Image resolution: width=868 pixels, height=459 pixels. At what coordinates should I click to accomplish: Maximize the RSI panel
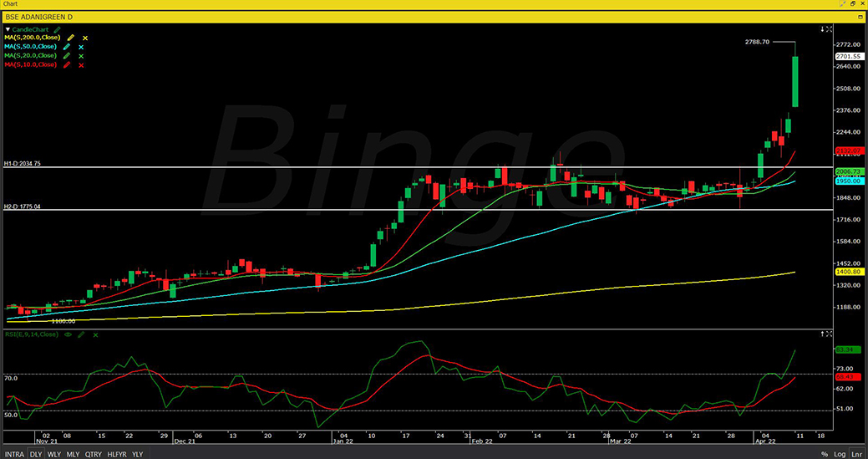[830, 334]
